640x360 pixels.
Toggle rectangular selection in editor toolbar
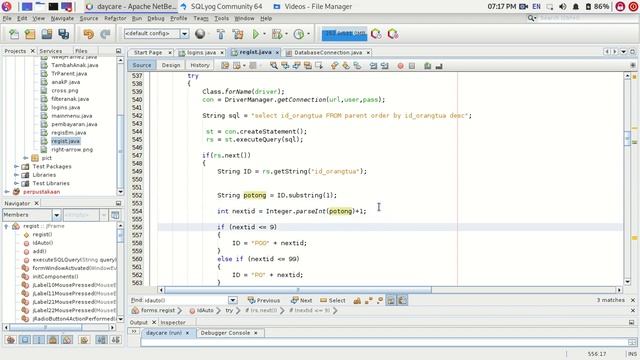pos(318,66)
